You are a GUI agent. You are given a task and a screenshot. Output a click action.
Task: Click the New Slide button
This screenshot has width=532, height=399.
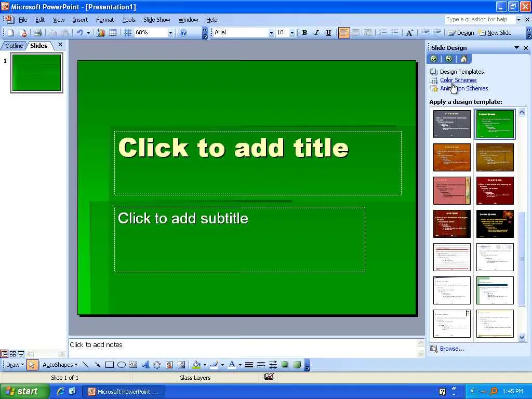495,33
